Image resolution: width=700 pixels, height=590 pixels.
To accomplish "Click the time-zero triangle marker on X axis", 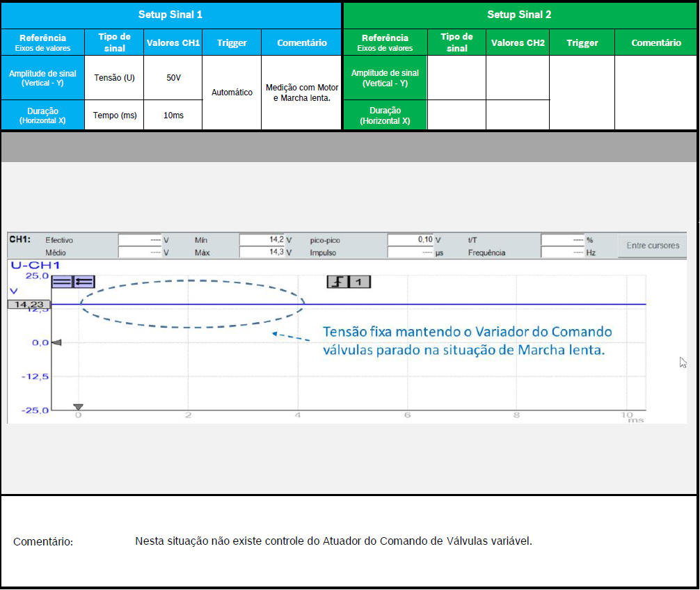I will [78, 407].
